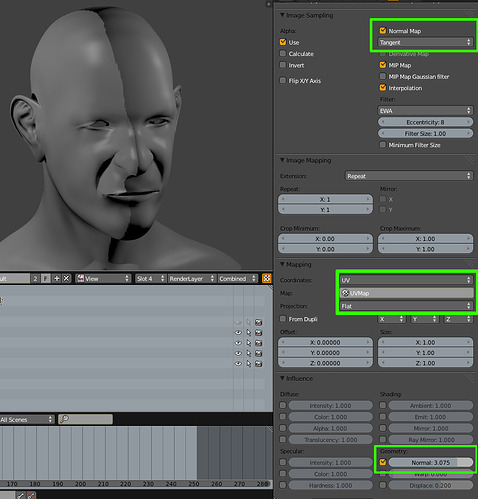
Task: Disable the Alpha Use checkbox
Action: pos(283,42)
